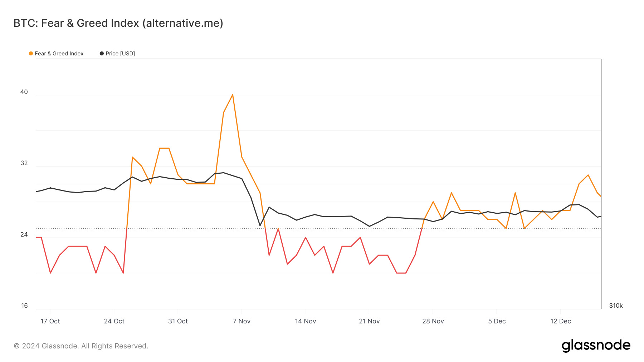The width and height of the screenshot is (644, 362).
Task: Select the 14 Nov date label
Action: pyautogui.click(x=305, y=321)
